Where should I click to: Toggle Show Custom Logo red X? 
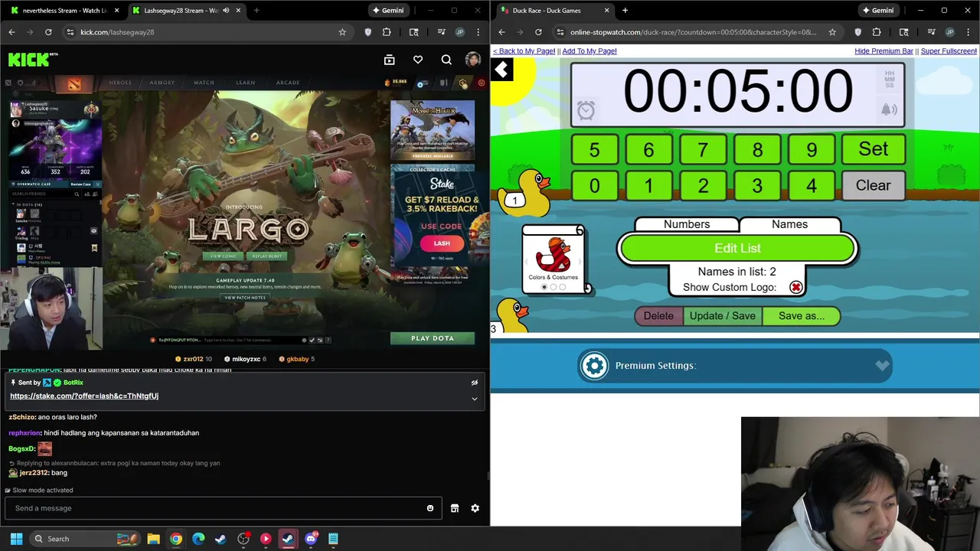796,287
